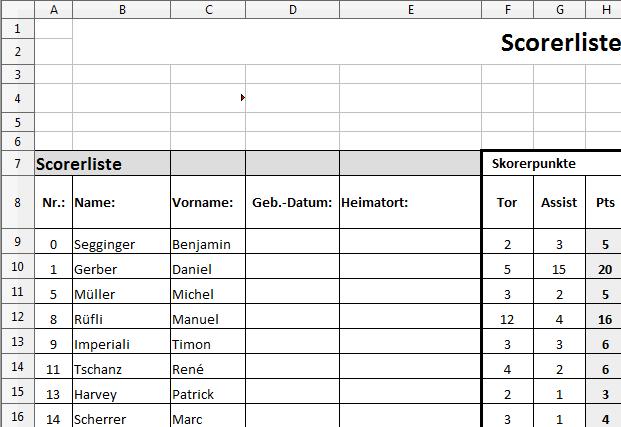This screenshot has width=621, height=427.
Task: Click the Tor column heading cell
Action: pos(507,202)
